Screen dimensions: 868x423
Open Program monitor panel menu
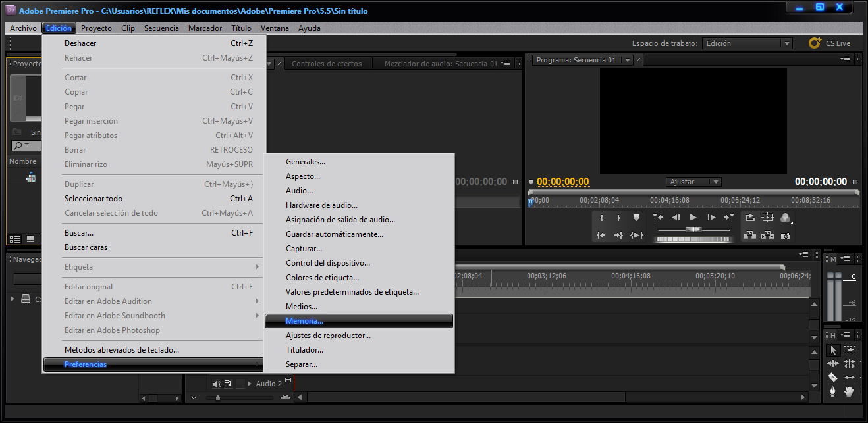(846, 59)
